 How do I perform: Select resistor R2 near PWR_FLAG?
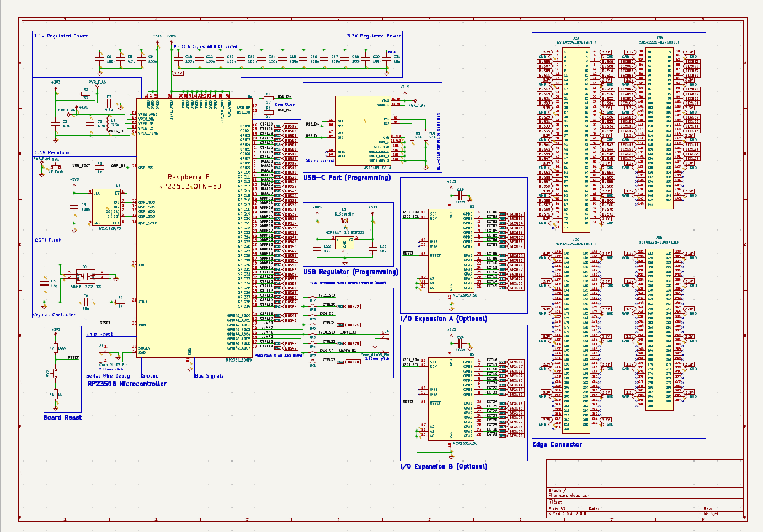pyautogui.click(x=86, y=94)
